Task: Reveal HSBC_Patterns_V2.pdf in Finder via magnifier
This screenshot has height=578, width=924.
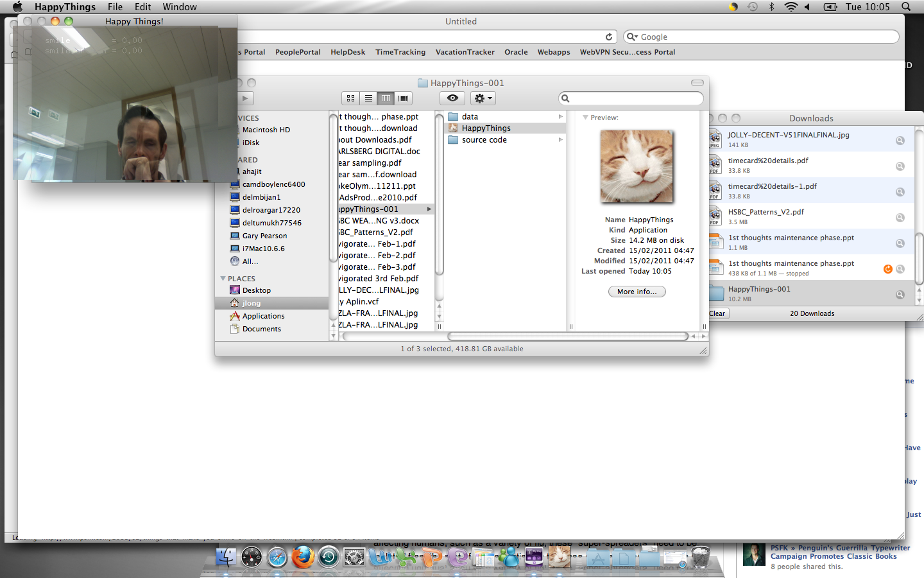Action: point(900,218)
